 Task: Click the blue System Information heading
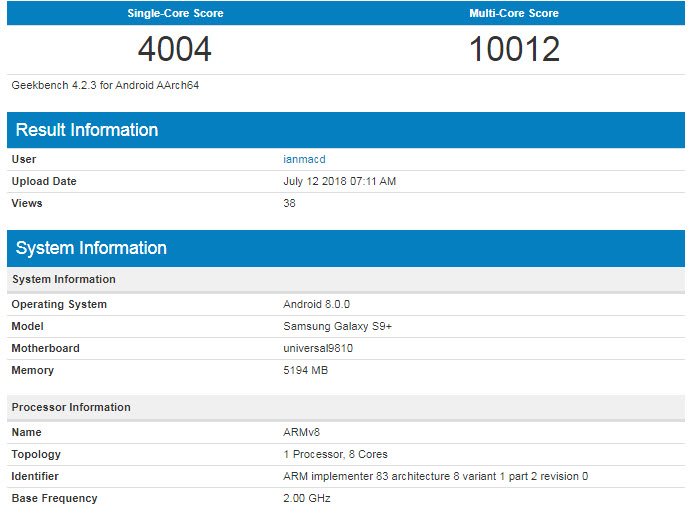91,248
